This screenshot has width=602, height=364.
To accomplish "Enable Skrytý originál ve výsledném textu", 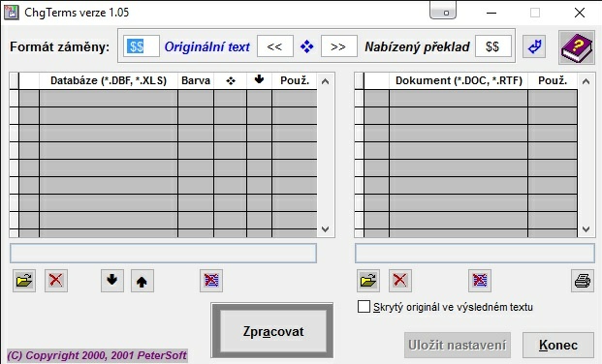I will (364, 307).
